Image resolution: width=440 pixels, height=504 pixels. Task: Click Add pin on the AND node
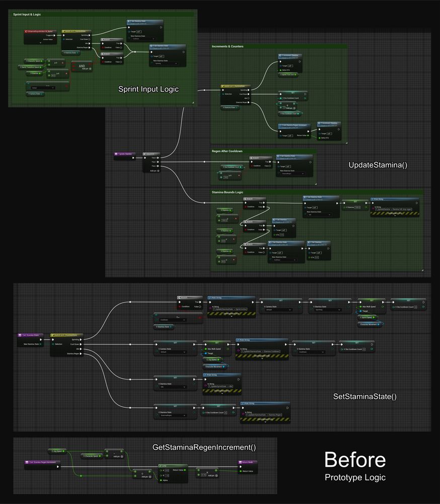(87, 69)
